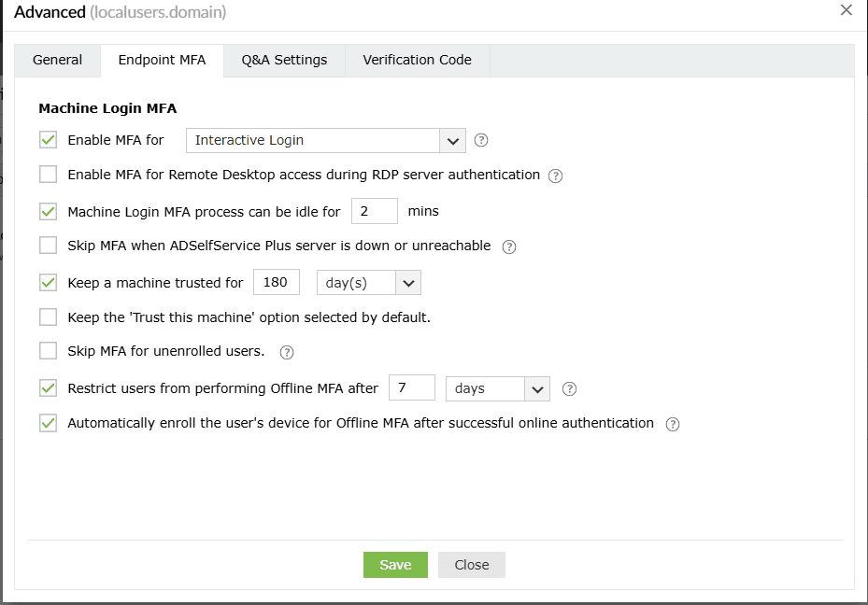Open help for Skip MFA for unenrolled users
868x605 pixels.
tap(287, 352)
